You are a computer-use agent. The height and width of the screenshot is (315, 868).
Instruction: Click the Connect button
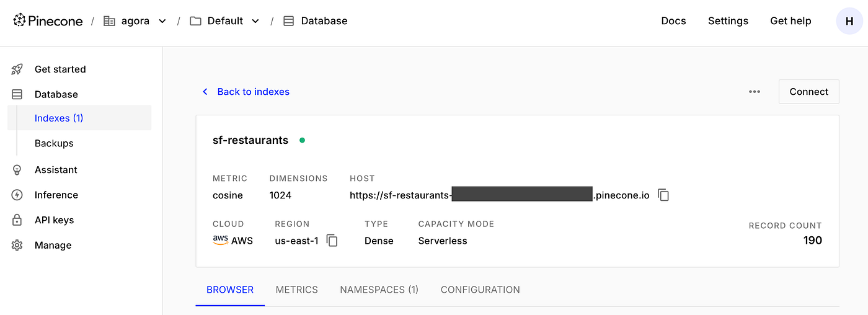[808, 92]
